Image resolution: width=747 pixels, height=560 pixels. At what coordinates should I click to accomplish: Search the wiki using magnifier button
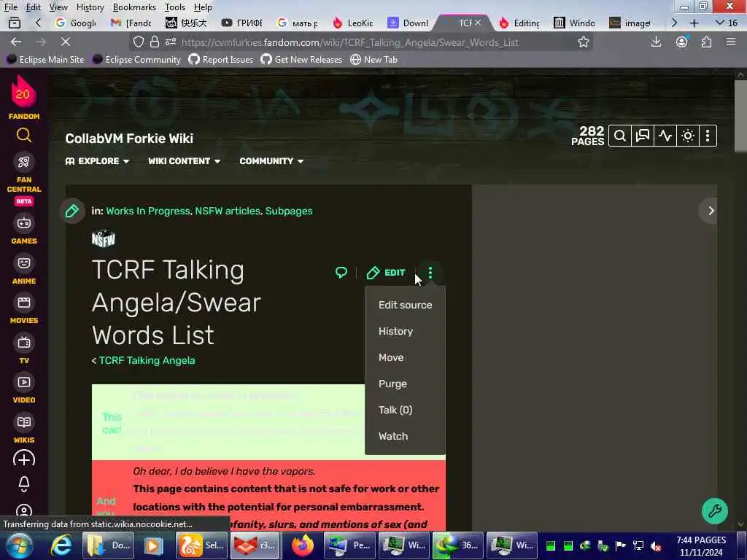(620, 136)
